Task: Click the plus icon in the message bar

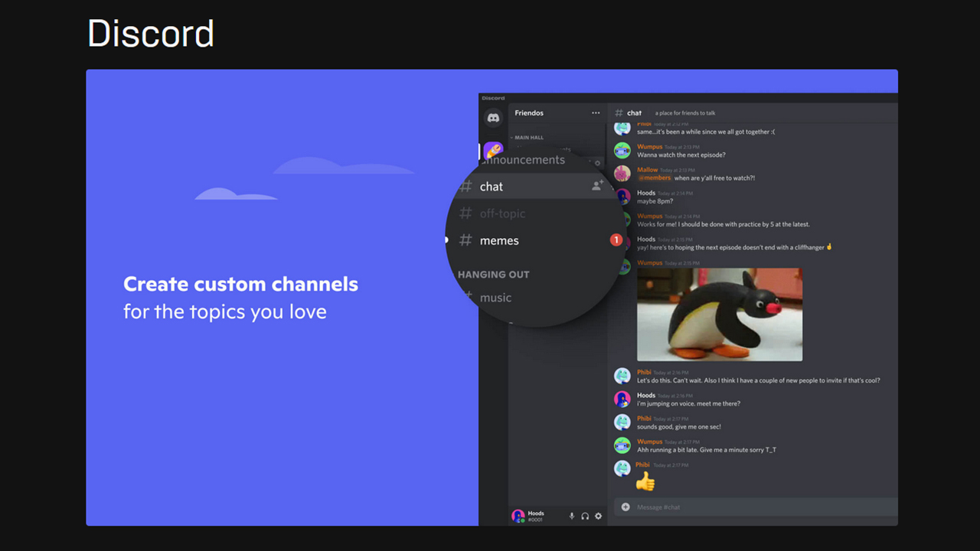Action: (626, 507)
